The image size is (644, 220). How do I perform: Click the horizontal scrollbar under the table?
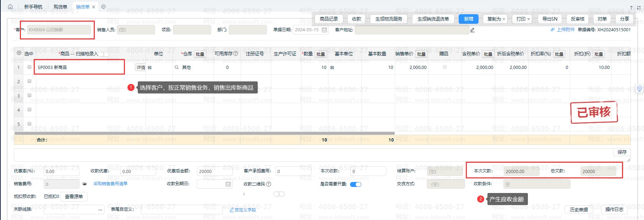click(x=204, y=133)
